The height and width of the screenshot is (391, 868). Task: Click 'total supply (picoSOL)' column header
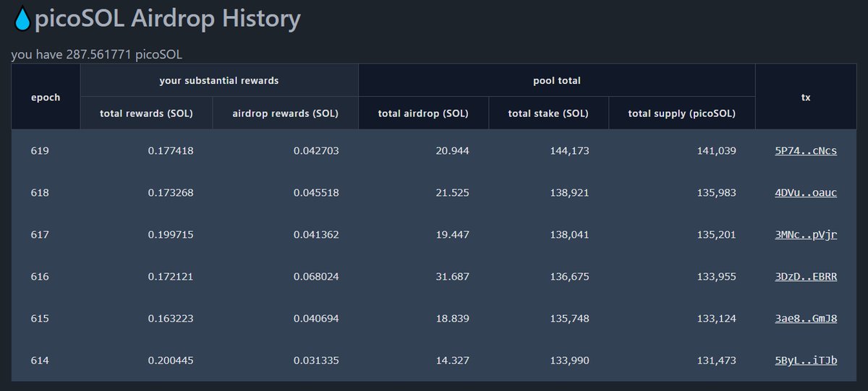pyautogui.click(x=682, y=113)
